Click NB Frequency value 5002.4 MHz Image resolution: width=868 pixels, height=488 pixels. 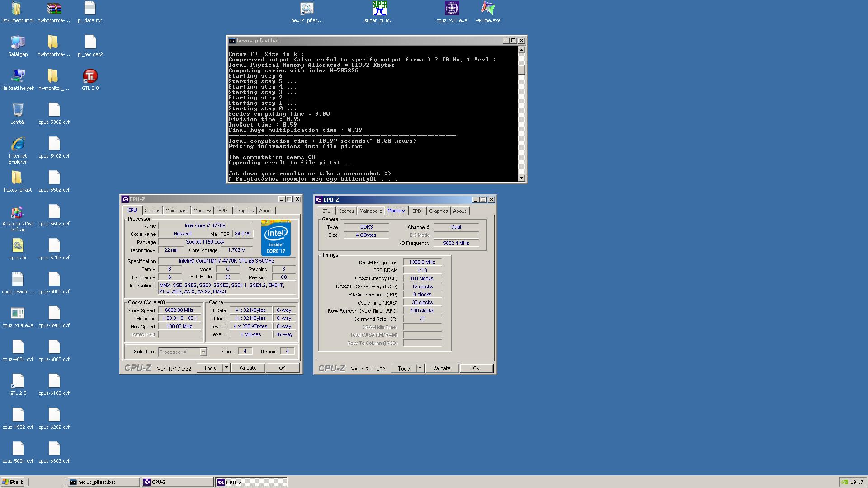[x=456, y=243]
